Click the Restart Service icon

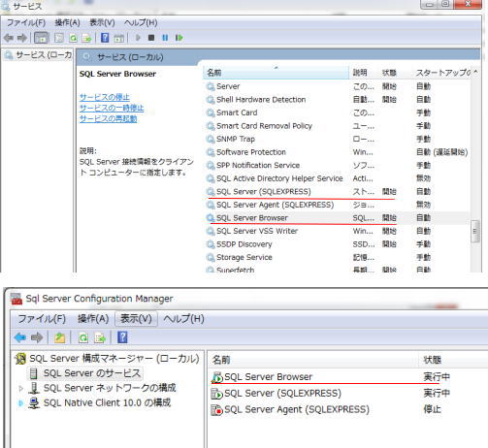pyautogui.click(x=179, y=38)
